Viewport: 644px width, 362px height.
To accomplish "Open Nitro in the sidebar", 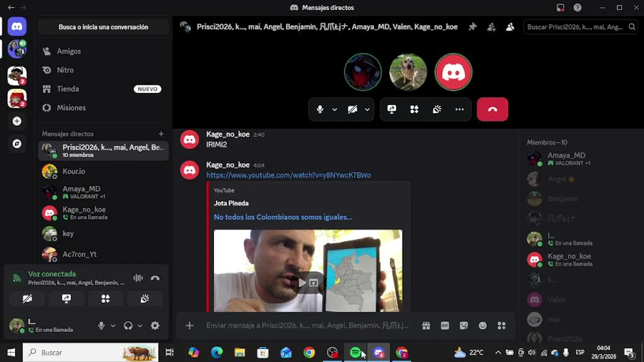I will 103,70.
